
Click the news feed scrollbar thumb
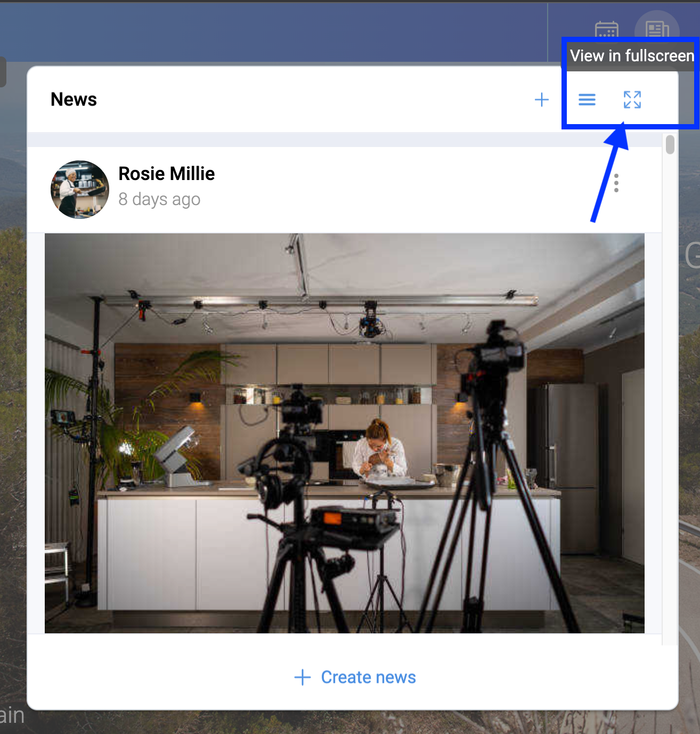click(x=670, y=145)
